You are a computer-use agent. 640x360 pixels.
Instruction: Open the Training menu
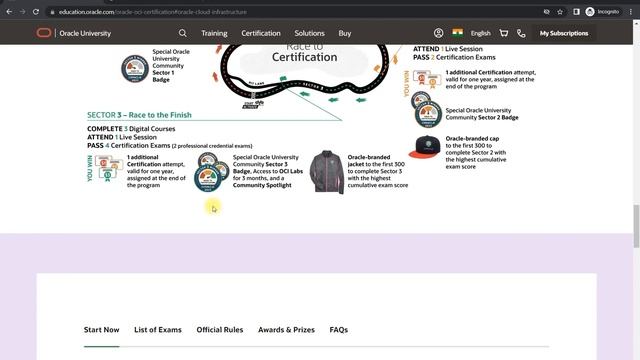point(214,33)
